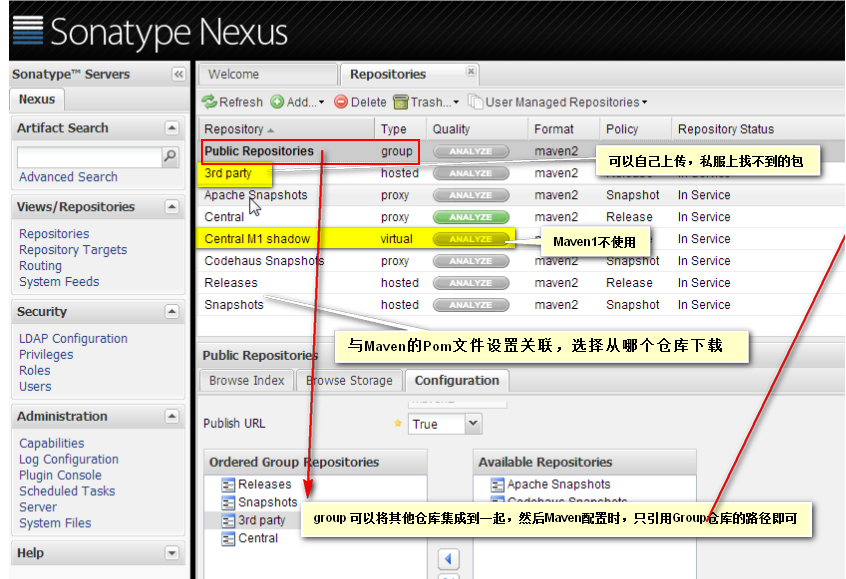Click ANALYZE button for Public Repositories
The height and width of the screenshot is (579, 846).
pyautogui.click(x=471, y=151)
